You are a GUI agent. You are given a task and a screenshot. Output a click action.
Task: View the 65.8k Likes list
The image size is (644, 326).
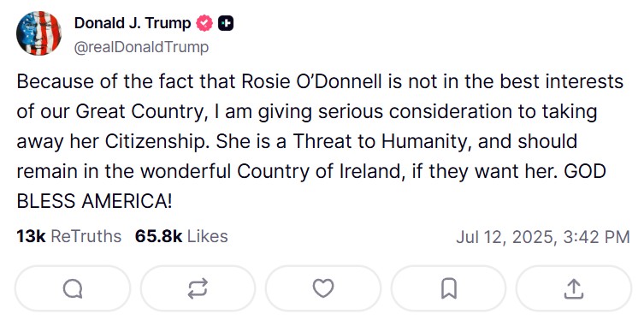pyautogui.click(x=181, y=236)
